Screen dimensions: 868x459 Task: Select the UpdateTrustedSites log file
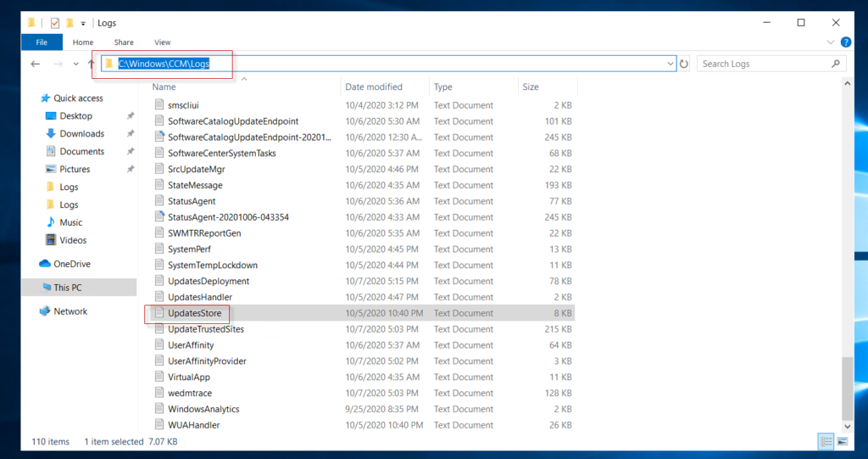click(x=206, y=329)
